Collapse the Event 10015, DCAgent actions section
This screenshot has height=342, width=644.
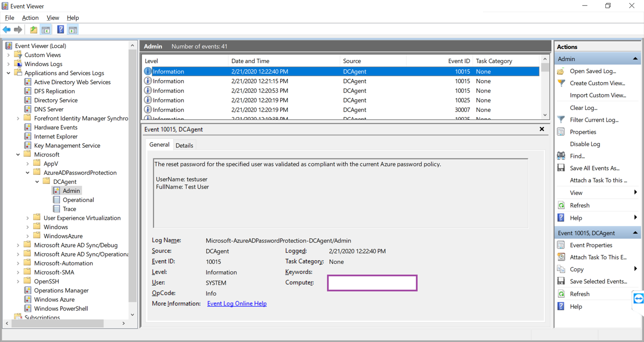[x=635, y=233]
